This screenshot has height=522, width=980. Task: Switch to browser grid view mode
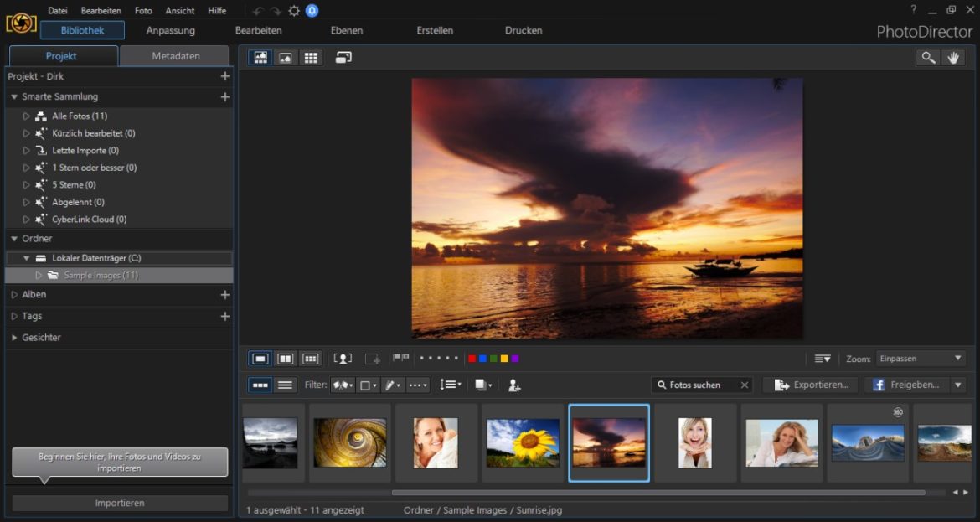click(311, 58)
